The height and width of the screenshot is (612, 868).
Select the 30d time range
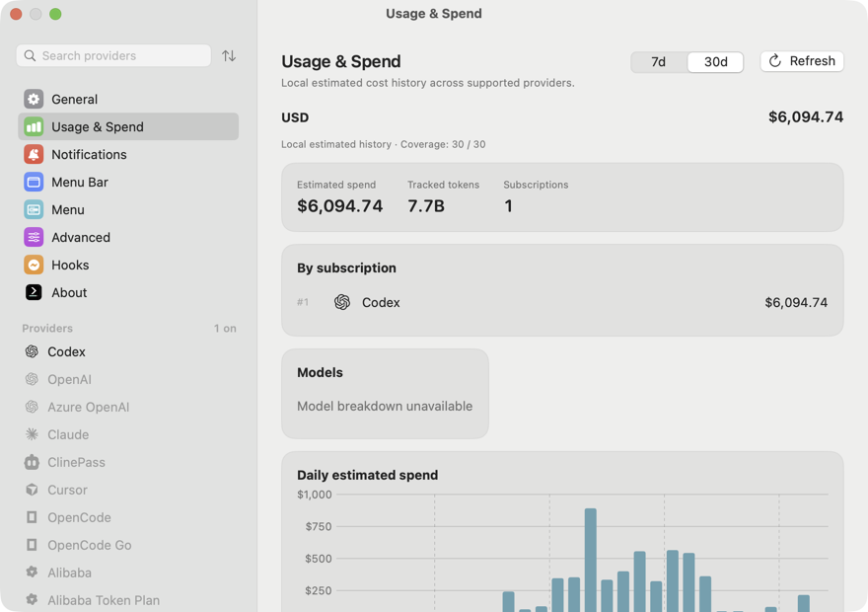[x=715, y=61]
